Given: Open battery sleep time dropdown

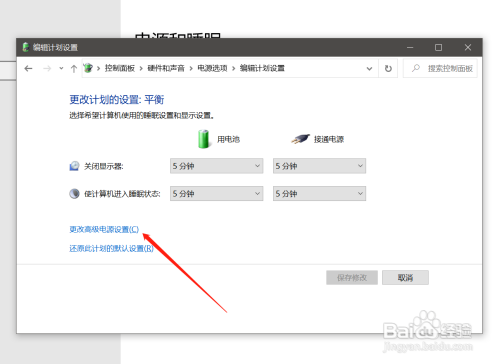Looking at the screenshot, I should tap(216, 194).
